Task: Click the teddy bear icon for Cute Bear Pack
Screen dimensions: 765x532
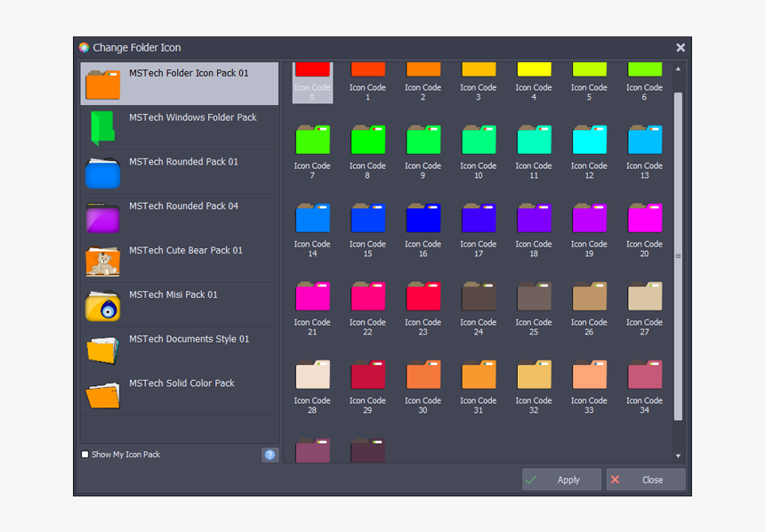Action: click(102, 260)
